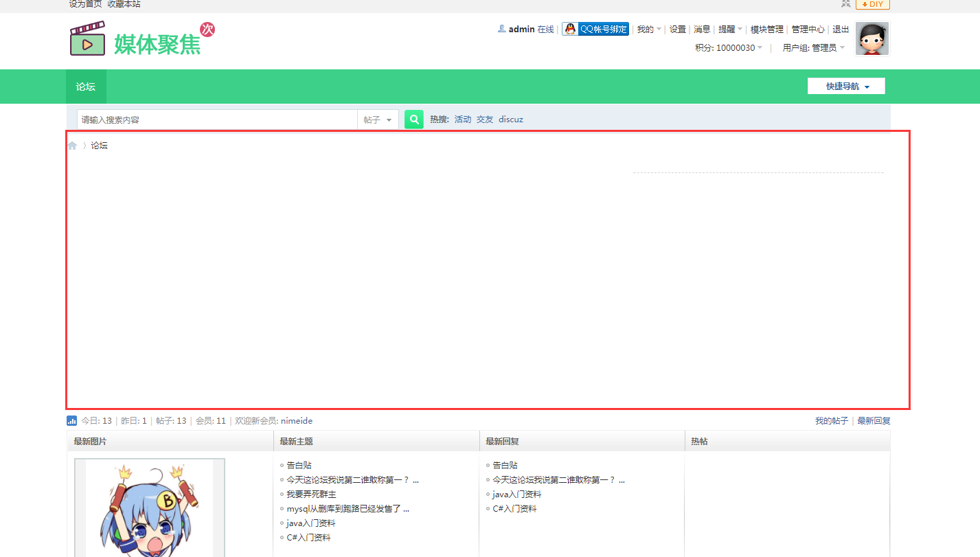Click the QQ帐号绑定 button

[x=595, y=29]
